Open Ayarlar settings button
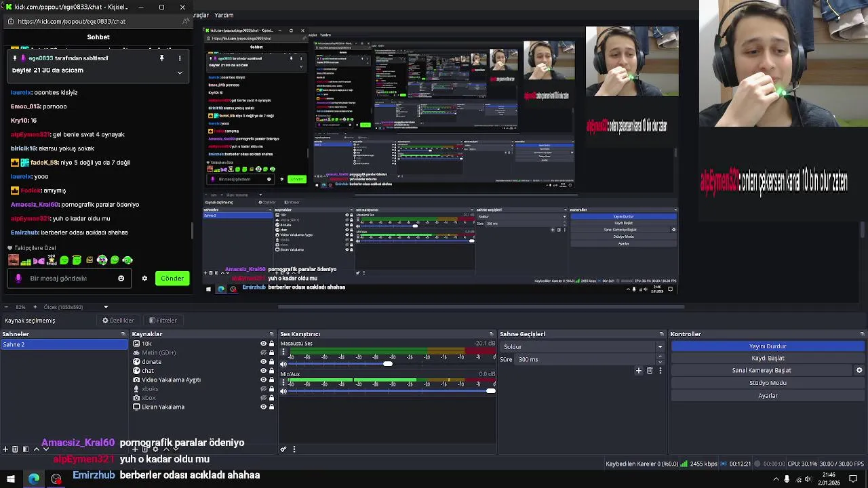This screenshot has width=868, height=488. tap(768, 396)
